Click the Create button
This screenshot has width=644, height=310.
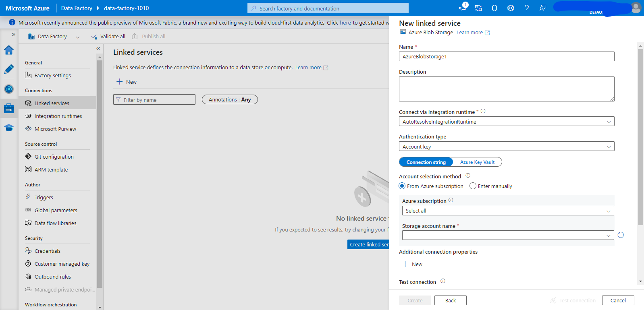tap(415, 300)
